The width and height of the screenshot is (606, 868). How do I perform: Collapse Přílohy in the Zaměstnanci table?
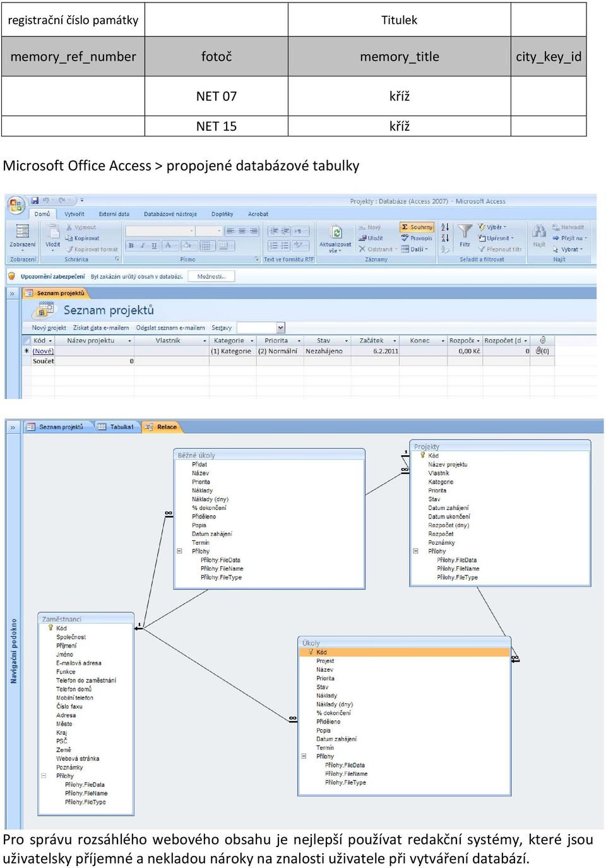(44, 776)
